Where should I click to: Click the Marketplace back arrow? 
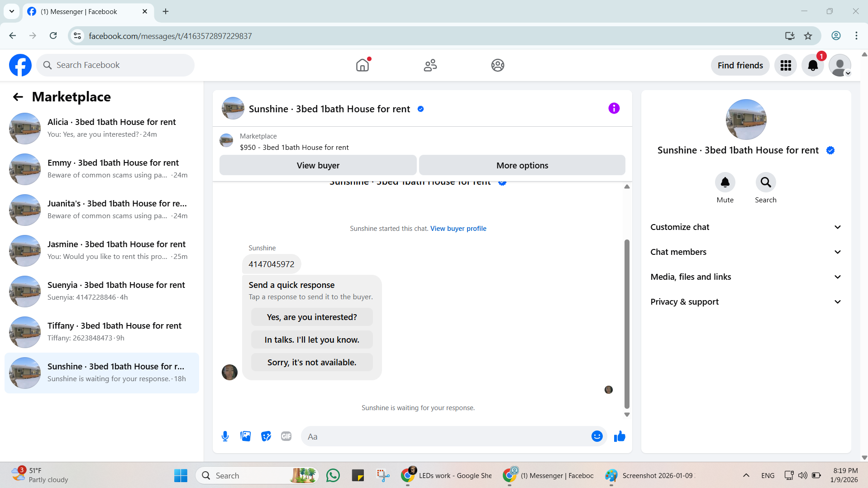coord(18,97)
